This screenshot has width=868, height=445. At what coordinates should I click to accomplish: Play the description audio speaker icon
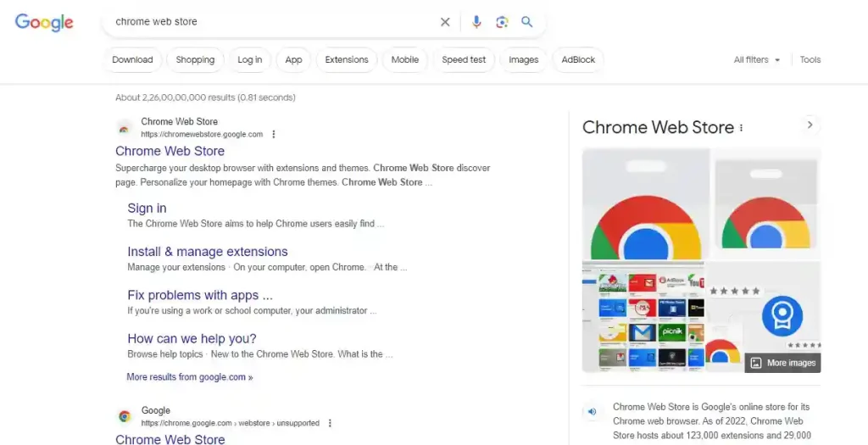593,412
